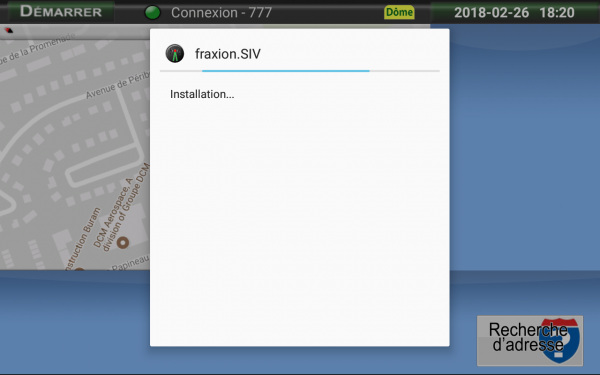Click the orange map pin near Papineau
The width and height of the screenshot is (600, 375).
[79, 269]
